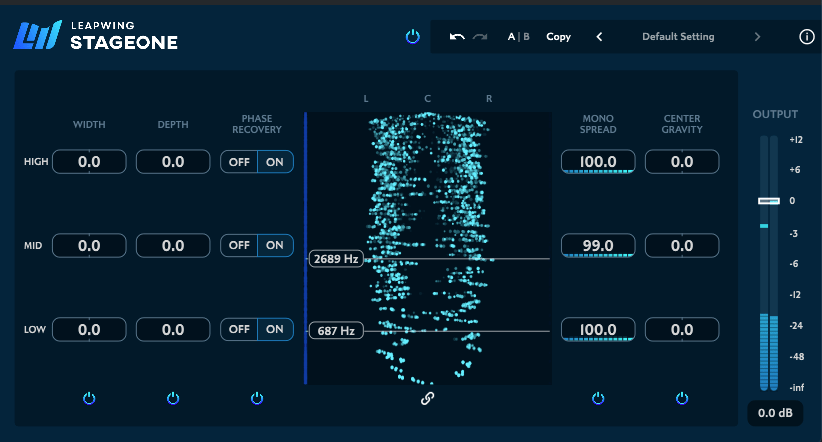Click the crossover link chain icon
The width and height of the screenshot is (822, 442).
(427, 398)
